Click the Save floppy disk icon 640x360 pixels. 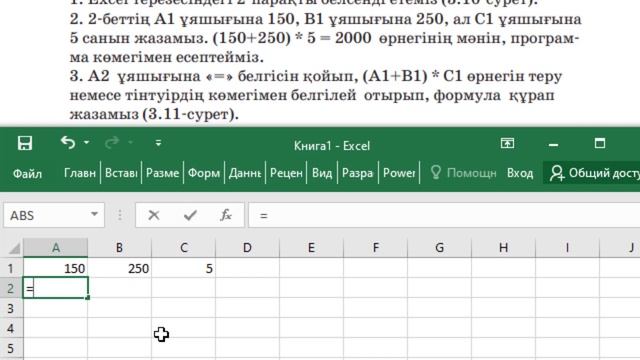(x=25, y=143)
